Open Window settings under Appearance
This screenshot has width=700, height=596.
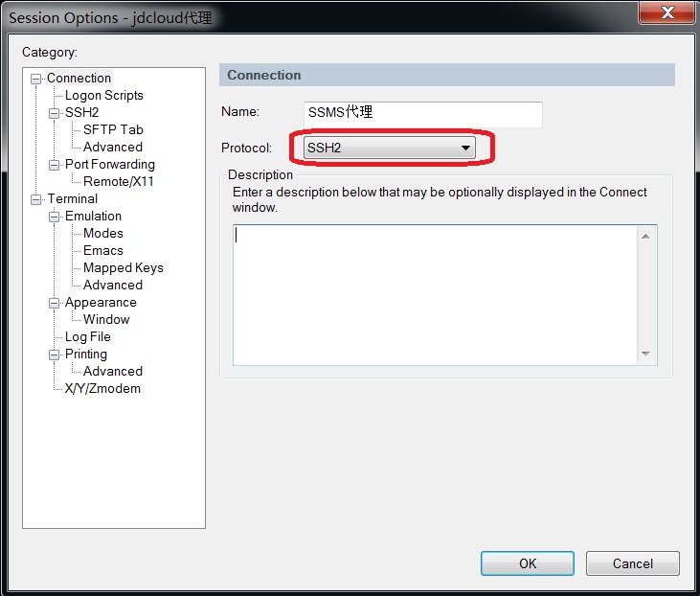pyautogui.click(x=106, y=319)
